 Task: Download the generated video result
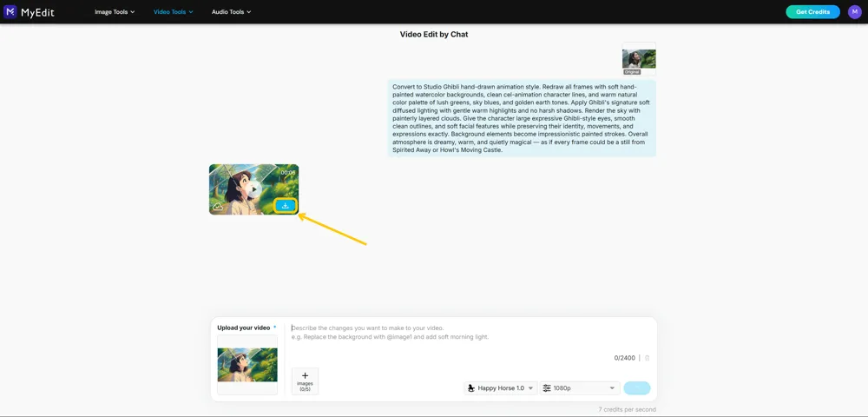coord(286,205)
